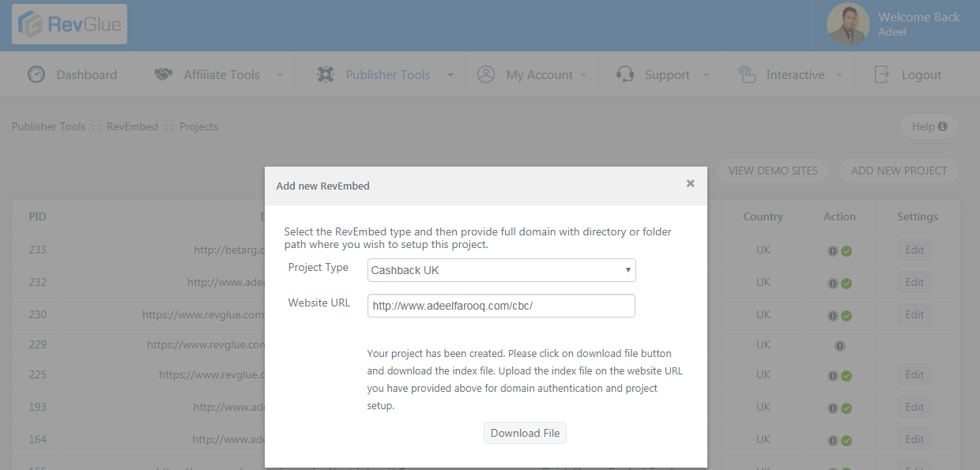
Task: Expand the My Account menu arrow
Action: pyautogui.click(x=583, y=75)
